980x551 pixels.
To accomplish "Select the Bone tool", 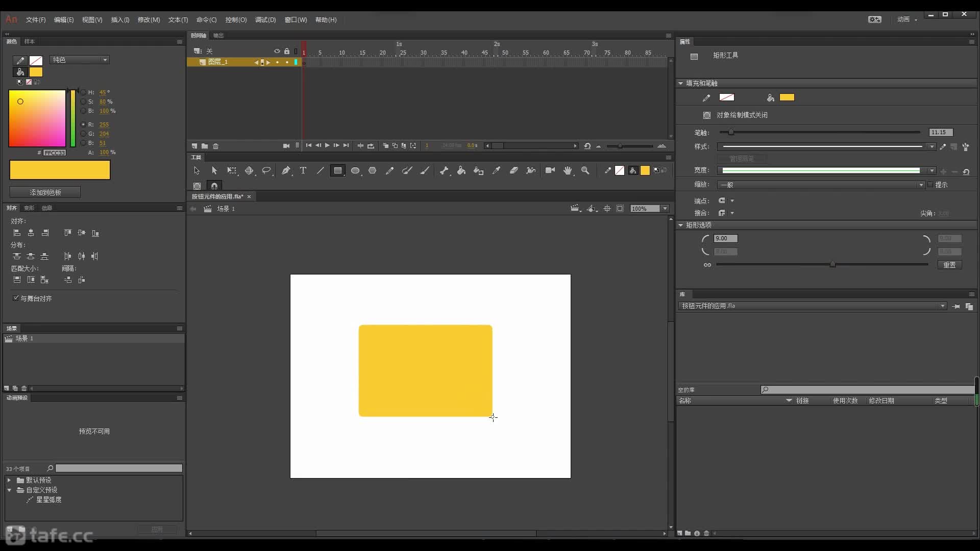I will click(444, 170).
